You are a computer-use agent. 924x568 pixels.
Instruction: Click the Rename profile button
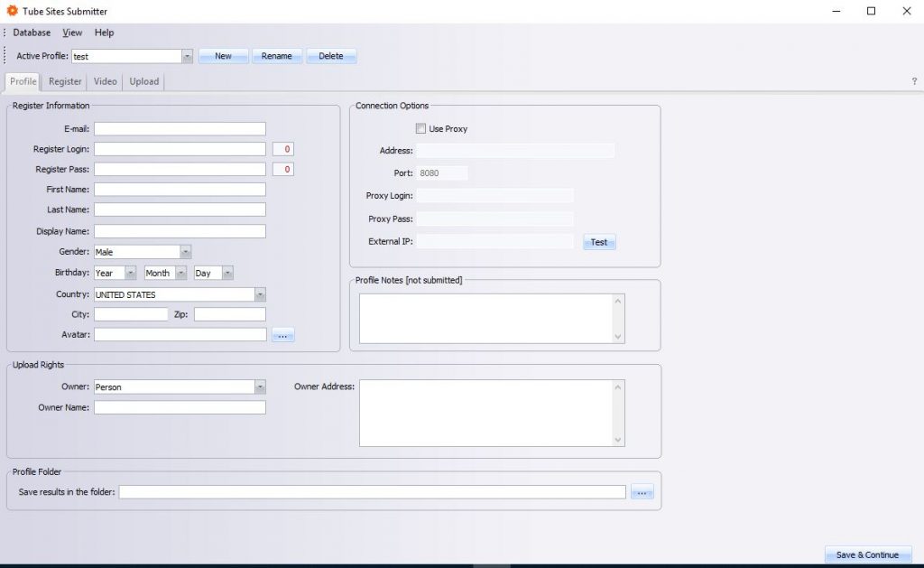pos(277,56)
